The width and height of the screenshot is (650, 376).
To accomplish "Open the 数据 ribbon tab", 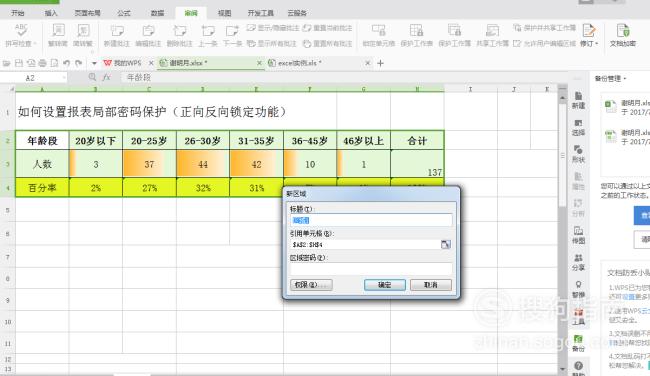I will click(x=157, y=13).
